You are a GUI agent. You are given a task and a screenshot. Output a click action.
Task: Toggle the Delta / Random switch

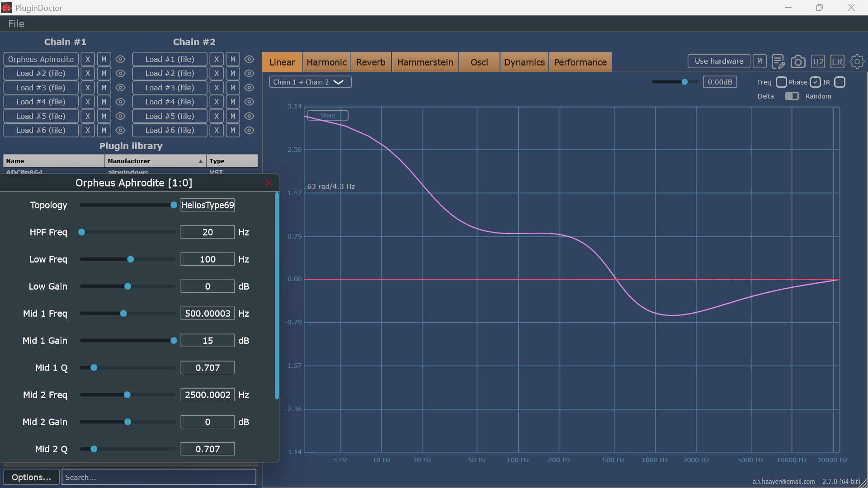click(792, 96)
